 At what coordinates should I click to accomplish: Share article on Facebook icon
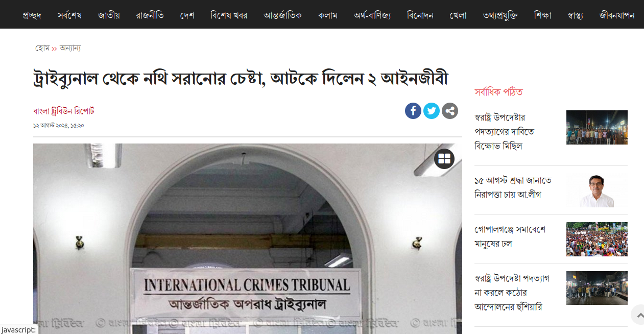(413, 111)
